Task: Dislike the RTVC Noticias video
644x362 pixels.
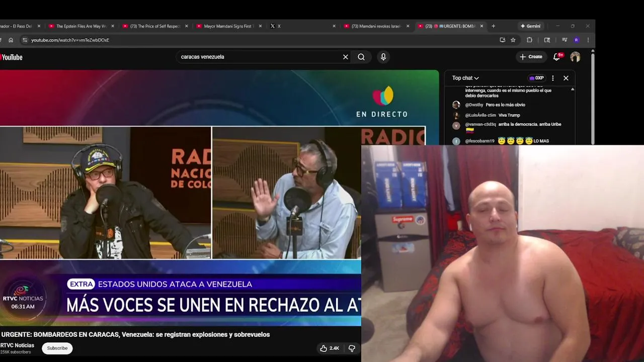Action: pyautogui.click(x=352, y=348)
